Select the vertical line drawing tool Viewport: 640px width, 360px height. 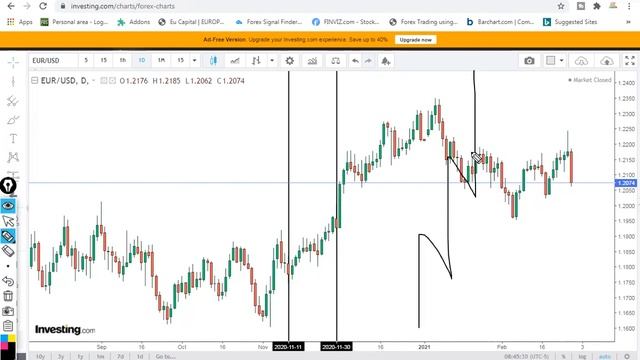[13, 82]
